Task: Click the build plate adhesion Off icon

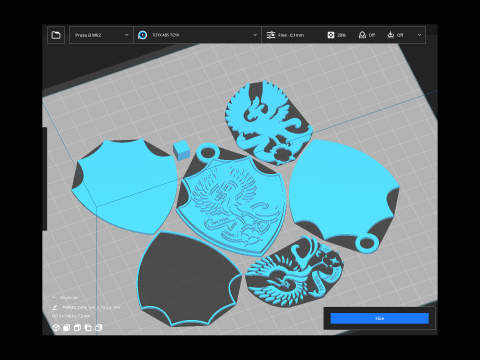Action: (x=390, y=35)
